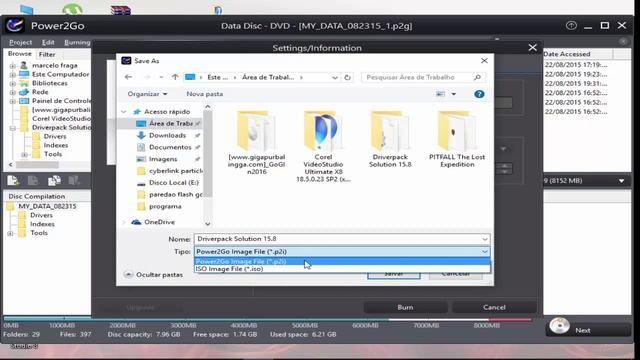Open the view options dropdown arrow
This screenshot has height=360, width=640.
[x=453, y=94]
